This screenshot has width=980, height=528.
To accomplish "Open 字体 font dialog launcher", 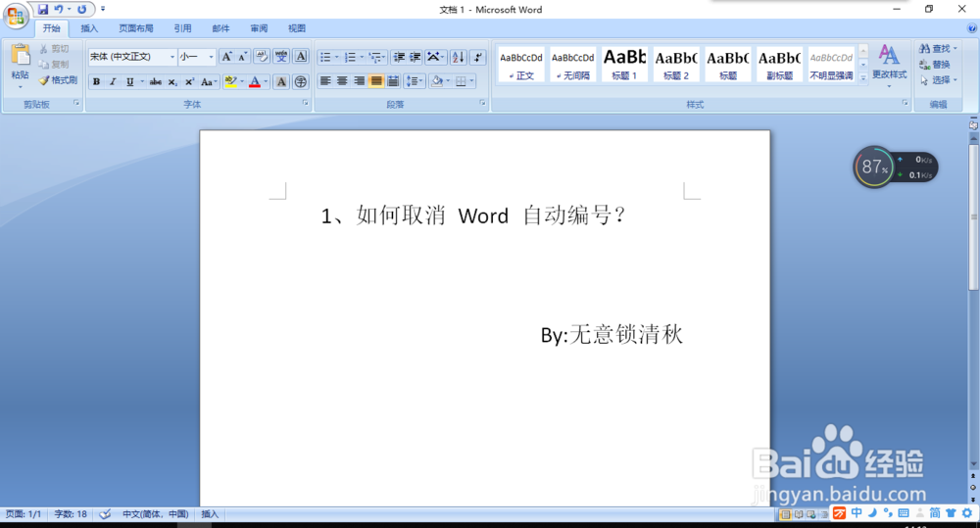I will [306, 103].
